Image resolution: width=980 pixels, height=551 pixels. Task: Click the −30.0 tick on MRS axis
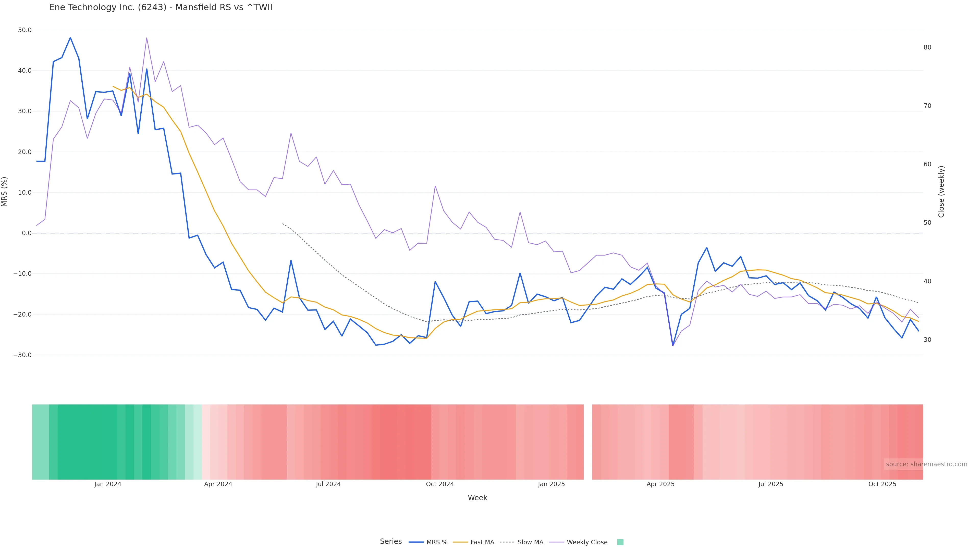point(22,355)
